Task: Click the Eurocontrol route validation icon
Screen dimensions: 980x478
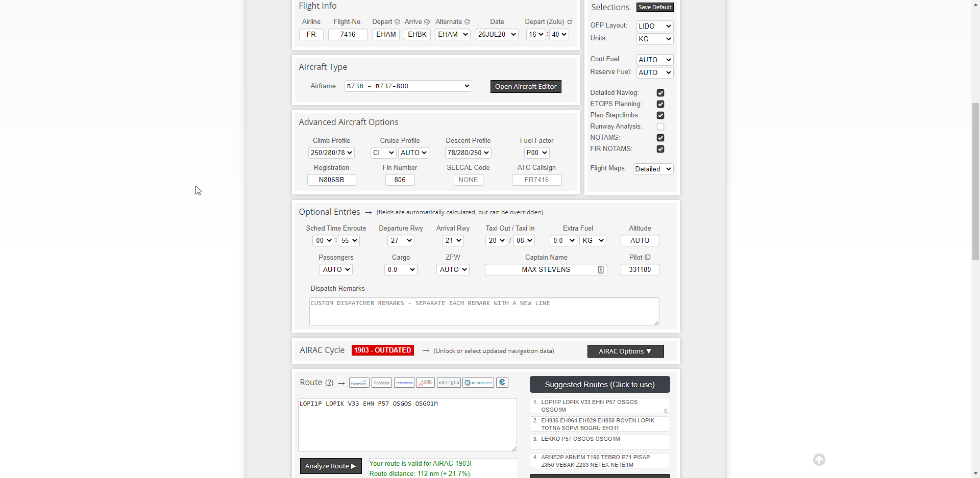Action: tap(502, 383)
